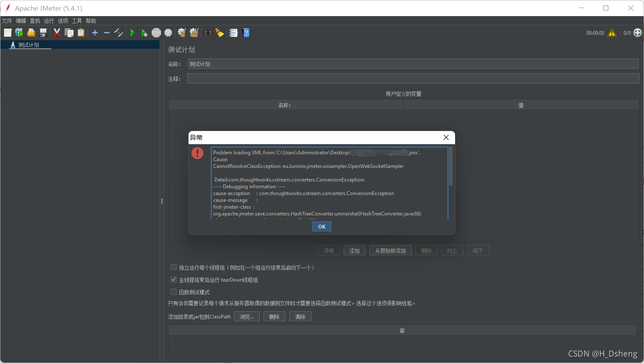The image size is (644, 363).
Task: Open the 文件 menu
Action: click(x=7, y=21)
